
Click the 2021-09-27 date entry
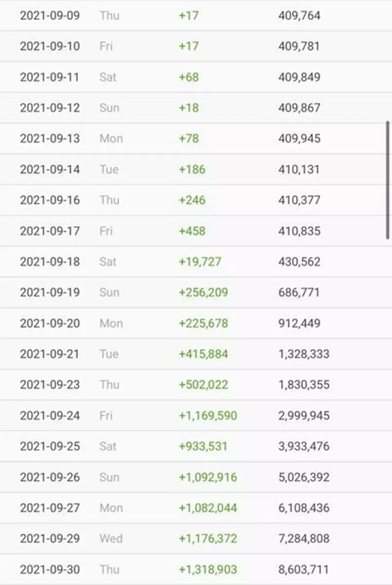50,508
